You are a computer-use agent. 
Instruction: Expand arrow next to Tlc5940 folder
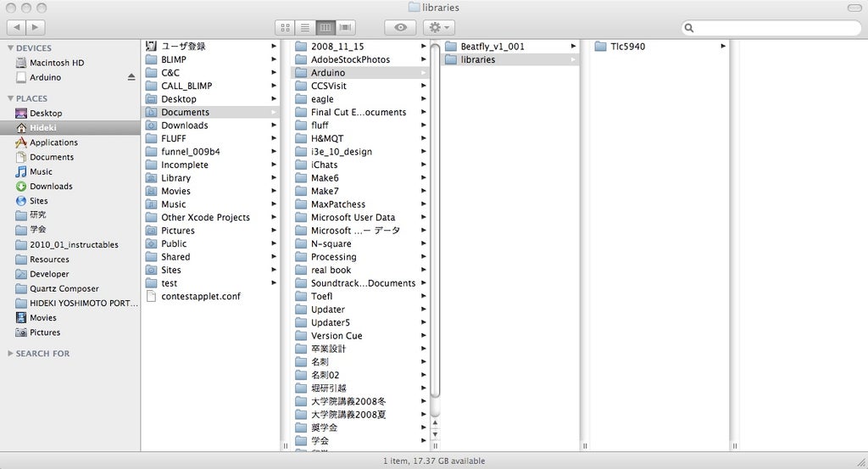coord(723,47)
